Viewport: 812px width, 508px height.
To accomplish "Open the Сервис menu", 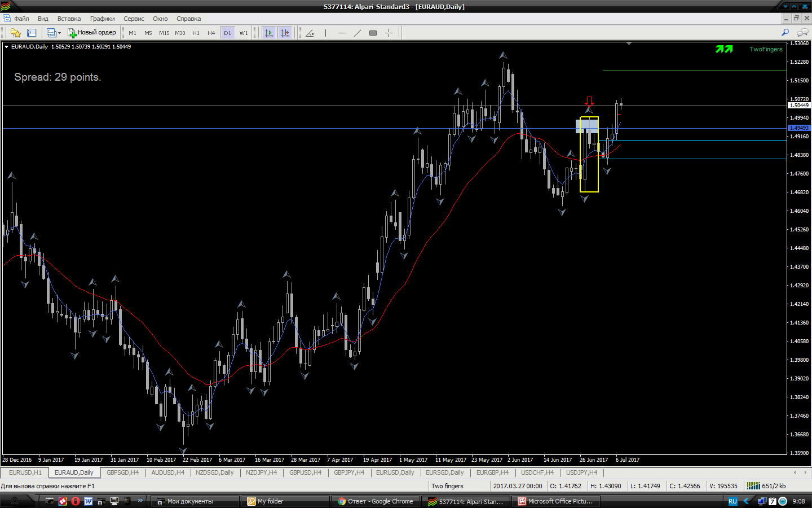I will coord(134,19).
